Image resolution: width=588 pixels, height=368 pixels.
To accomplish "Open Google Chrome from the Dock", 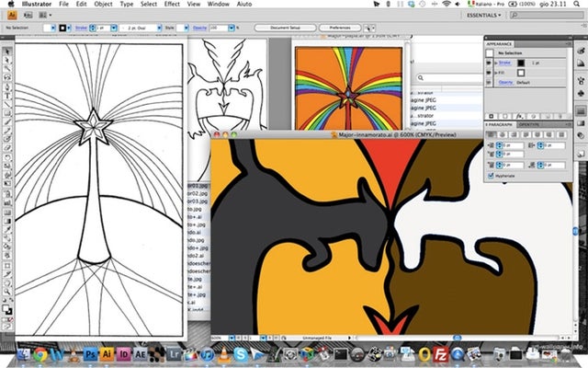I will click(41, 355).
